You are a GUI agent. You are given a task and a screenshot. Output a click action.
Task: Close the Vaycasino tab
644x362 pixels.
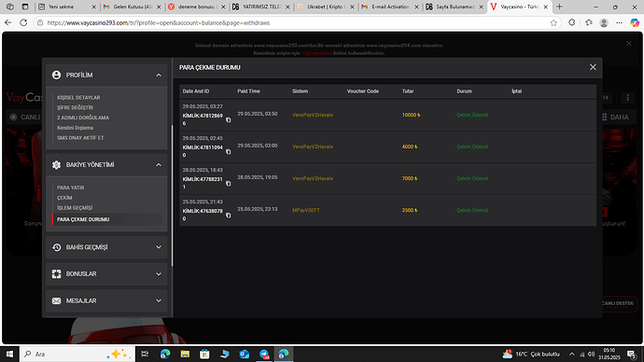tap(545, 7)
